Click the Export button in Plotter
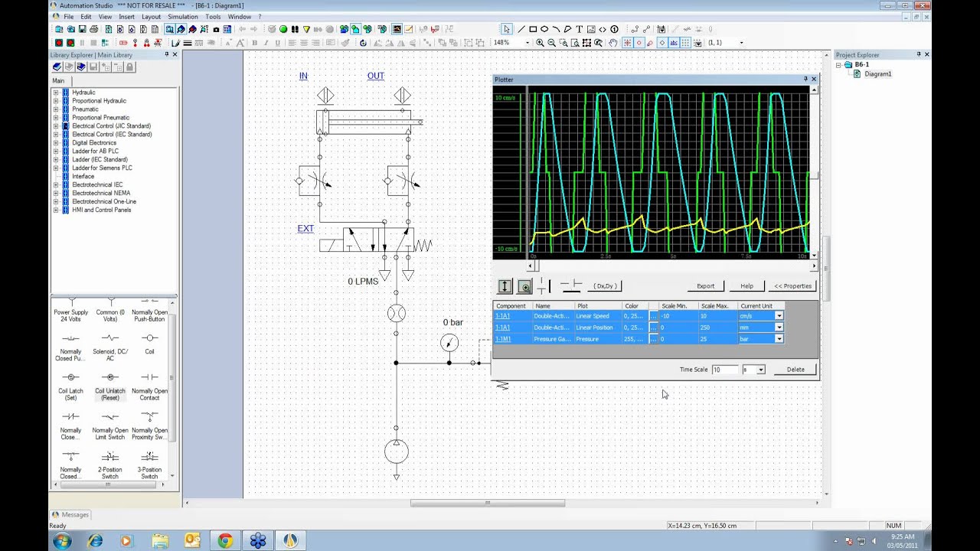The width and height of the screenshot is (980, 551). pos(705,286)
